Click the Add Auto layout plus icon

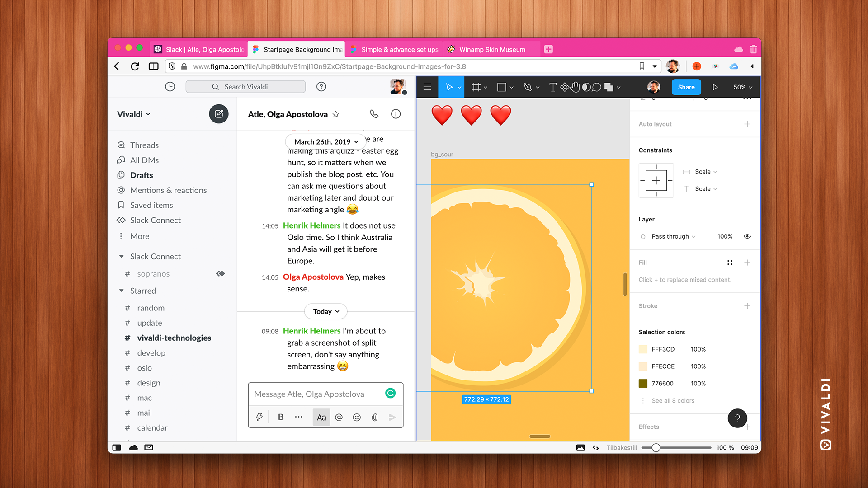click(748, 124)
